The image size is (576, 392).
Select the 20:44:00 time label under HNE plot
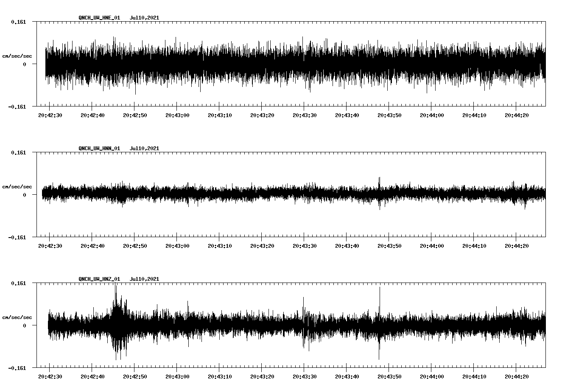tap(432, 115)
